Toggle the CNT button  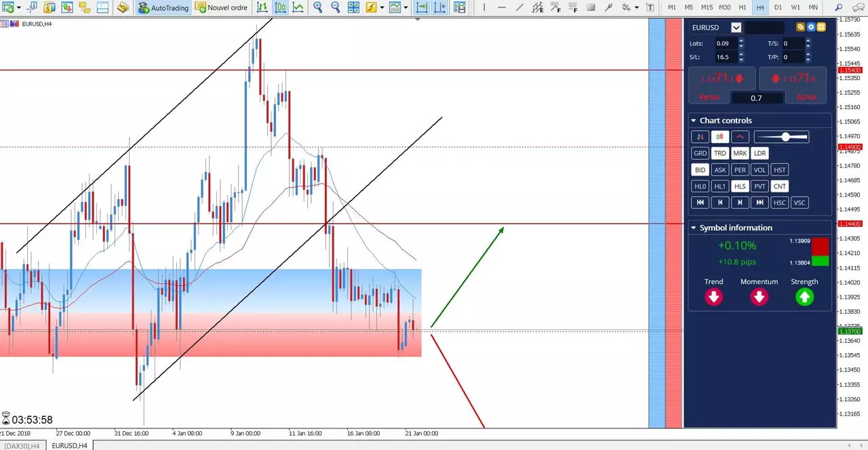coord(780,186)
